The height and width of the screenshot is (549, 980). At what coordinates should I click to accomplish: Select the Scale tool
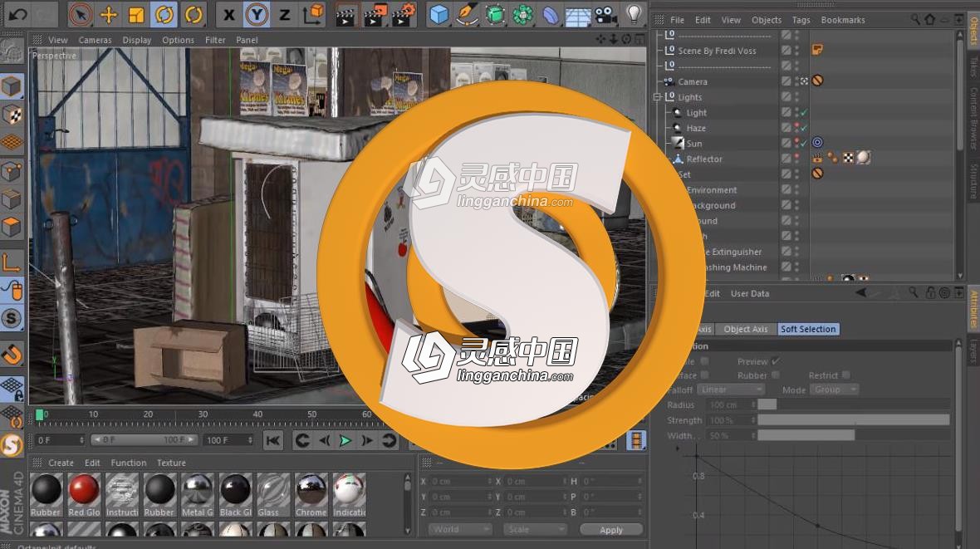click(x=135, y=14)
